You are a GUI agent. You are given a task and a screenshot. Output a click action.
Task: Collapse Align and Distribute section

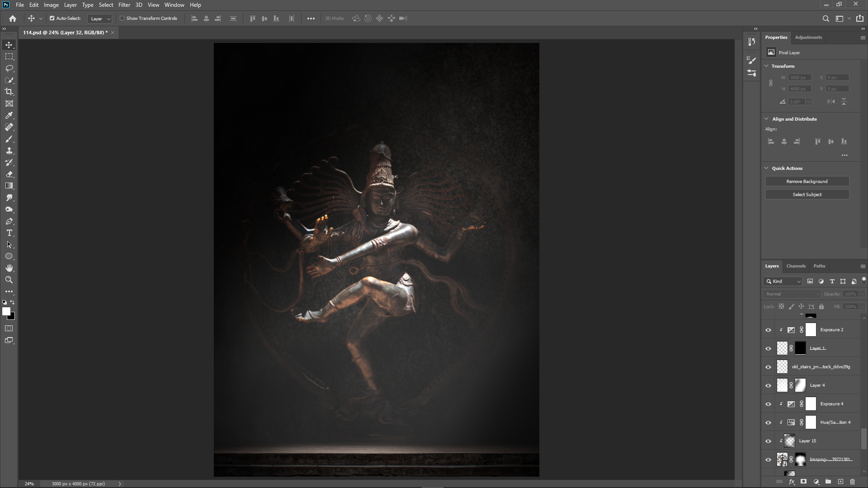(x=766, y=119)
